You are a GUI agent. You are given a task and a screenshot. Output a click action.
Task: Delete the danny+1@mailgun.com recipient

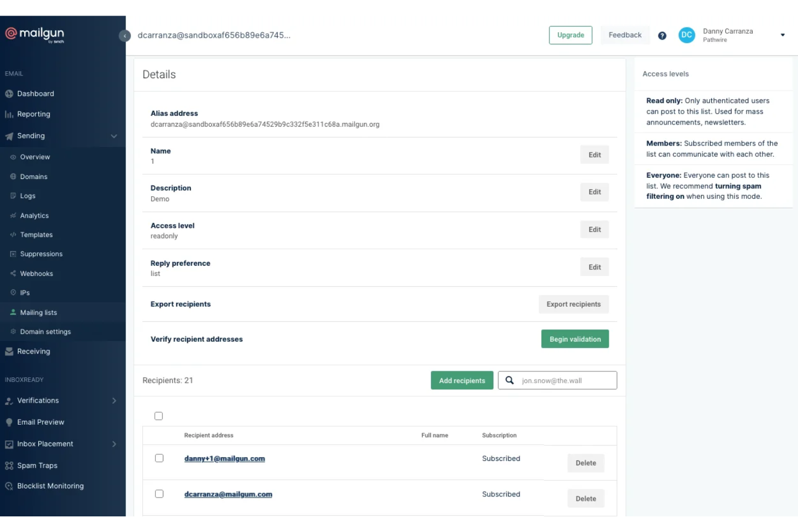click(586, 462)
